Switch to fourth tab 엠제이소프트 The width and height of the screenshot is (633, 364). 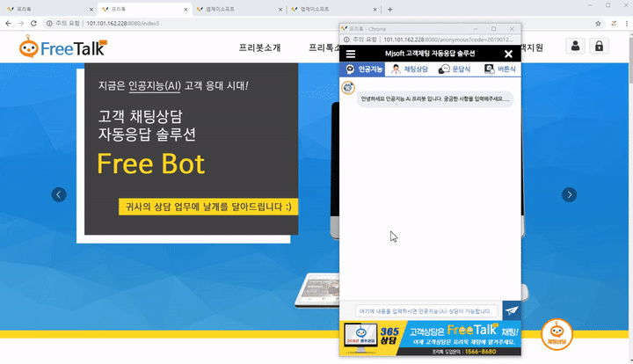click(x=333, y=9)
